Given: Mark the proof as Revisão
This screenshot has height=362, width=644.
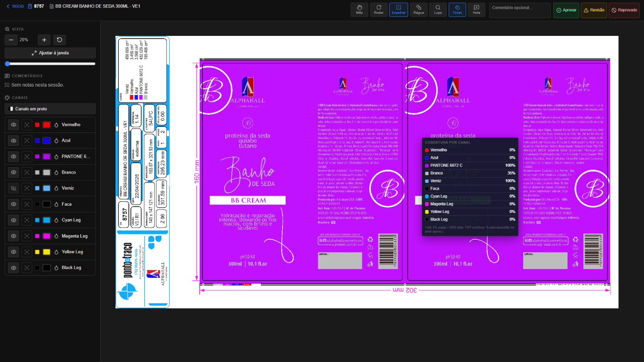Looking at the screenshot, I should tap(594, 10).
